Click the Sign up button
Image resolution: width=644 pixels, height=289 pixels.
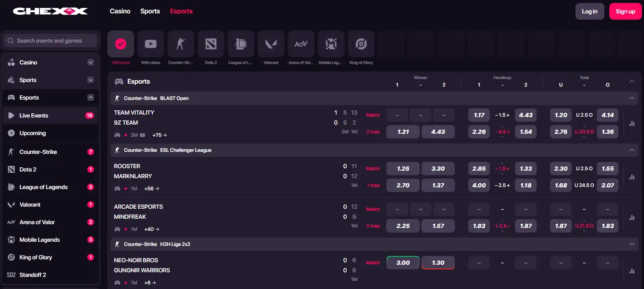pyautogui.click(x=626, y=11)
